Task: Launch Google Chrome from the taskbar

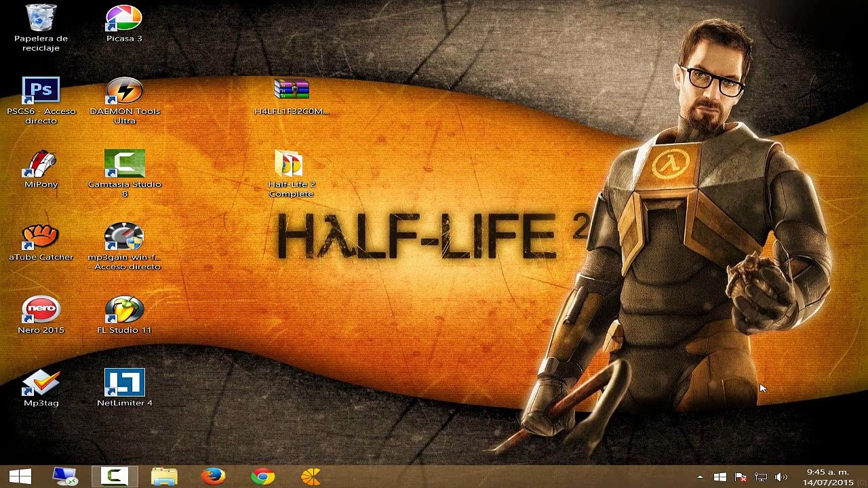Action: click(x=262, y=477)
